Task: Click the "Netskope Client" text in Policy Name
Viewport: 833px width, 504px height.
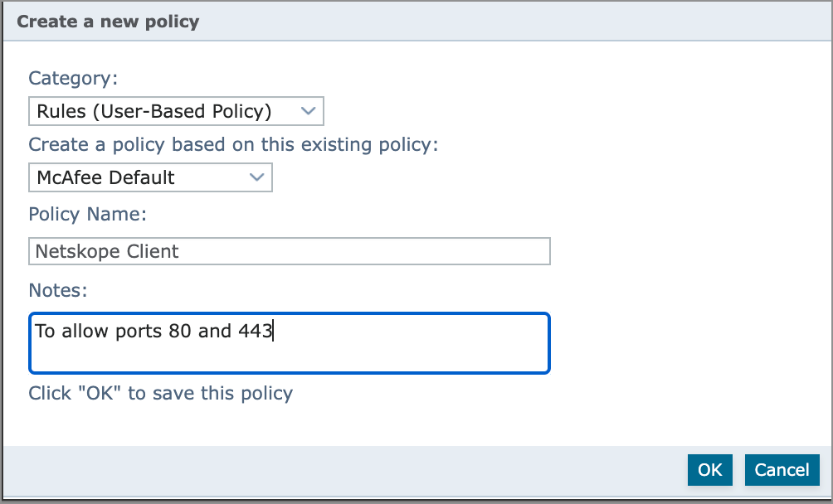Action: (107, 251)
